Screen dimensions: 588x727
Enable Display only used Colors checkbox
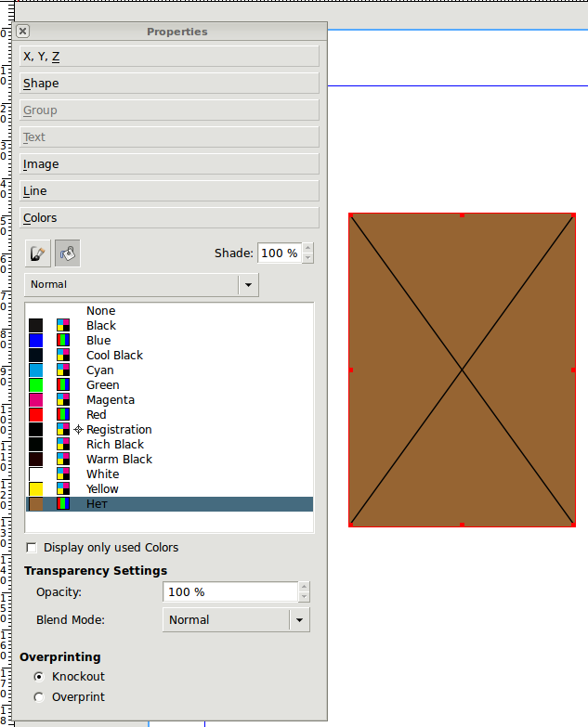[x=33, y=548]
